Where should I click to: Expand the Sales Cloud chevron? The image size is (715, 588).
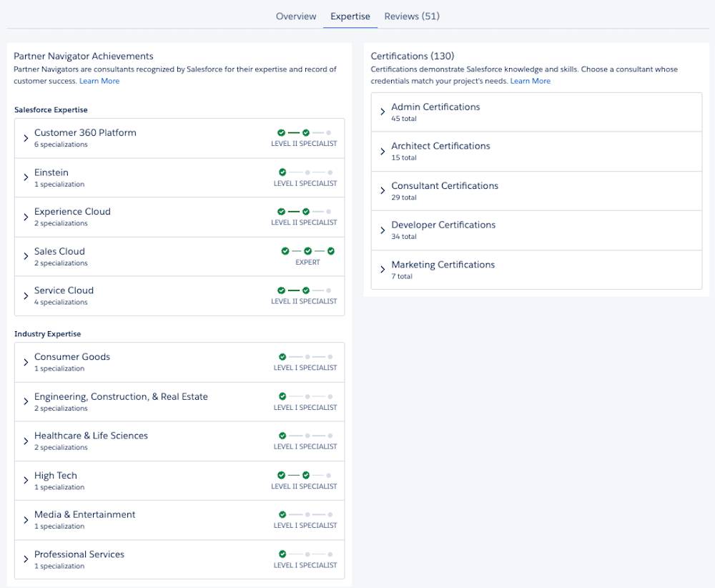click(x=26, y=256)
